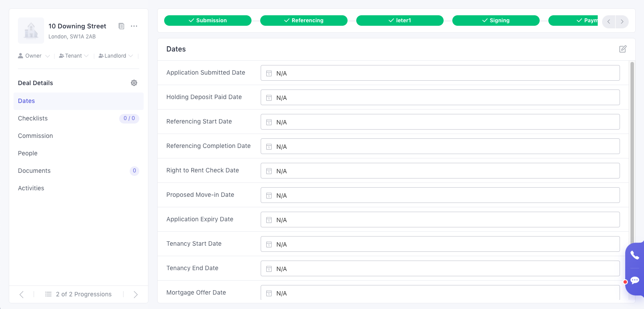Go to previous progression arrow
The height and width of the screenshot is (309, 644).
coord(21,295)
